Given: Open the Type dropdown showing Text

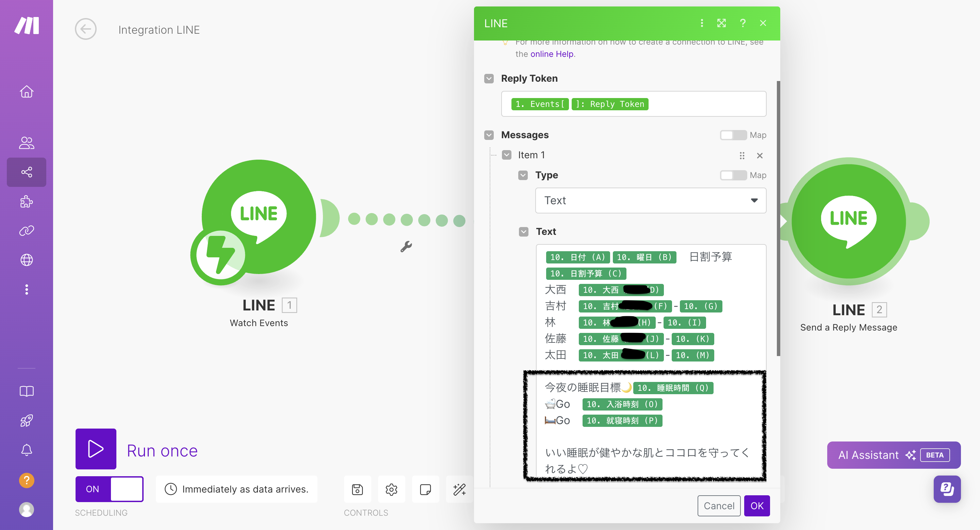Looking at the screenshot, I should pos(650,200).
